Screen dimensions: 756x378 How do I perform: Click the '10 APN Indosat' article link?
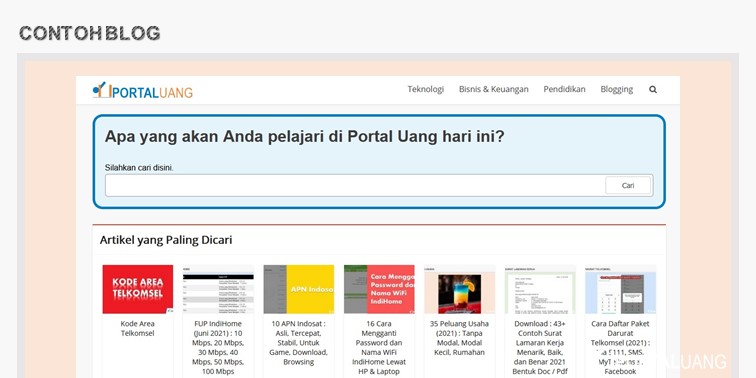(x=298, y=343)
